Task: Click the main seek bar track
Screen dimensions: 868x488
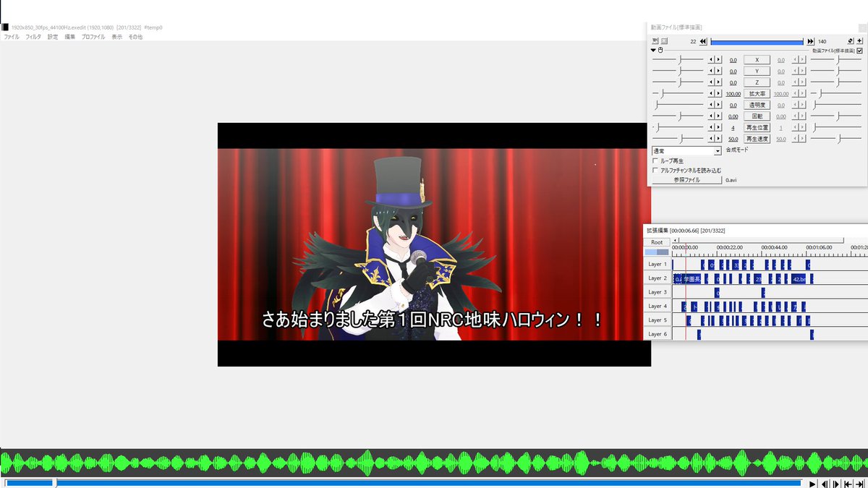Action: pyautogui.click(x=402, y=483)
